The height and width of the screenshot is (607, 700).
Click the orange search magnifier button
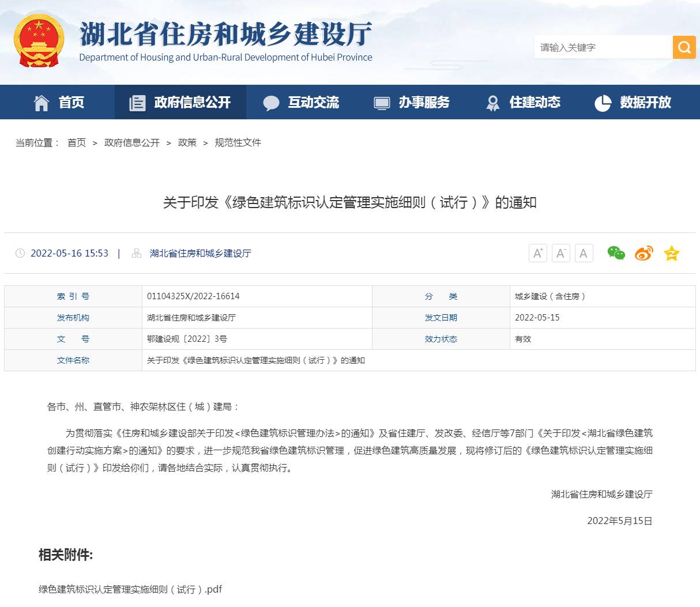[x=684, y=47]
